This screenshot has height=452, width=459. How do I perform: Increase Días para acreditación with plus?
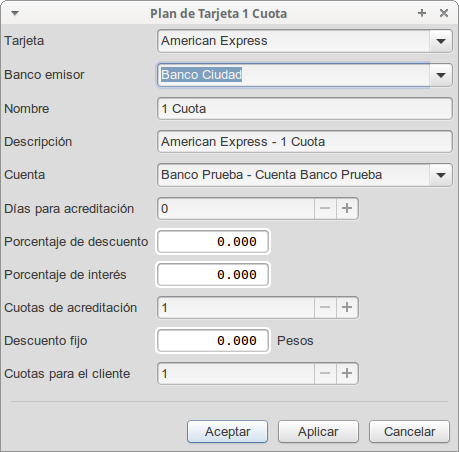[x=347, y=209]
